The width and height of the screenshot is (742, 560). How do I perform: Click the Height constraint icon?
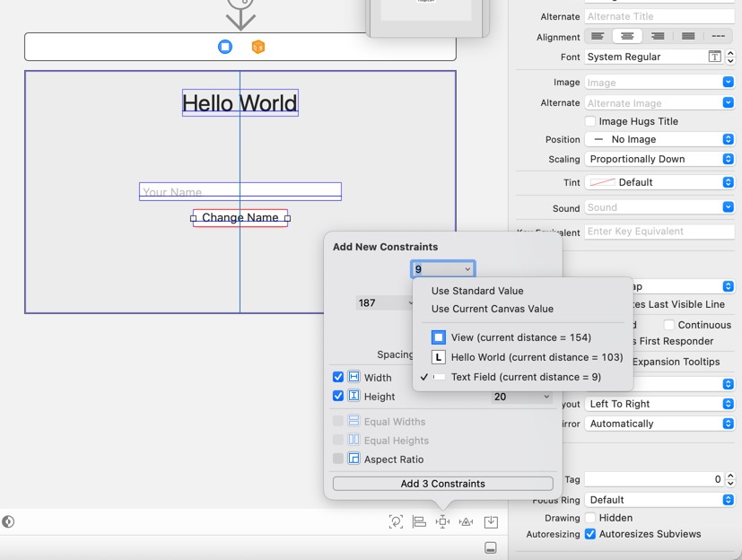(x=354, y=396)
